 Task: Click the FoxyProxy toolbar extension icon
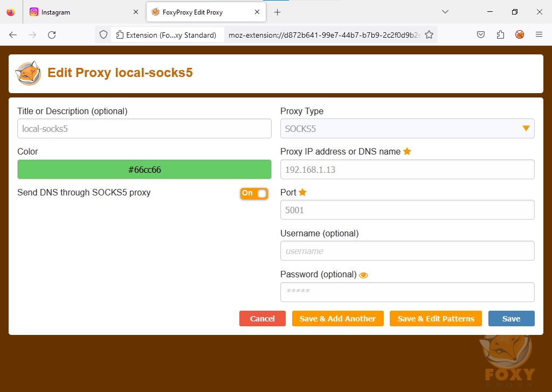[520, 35]
